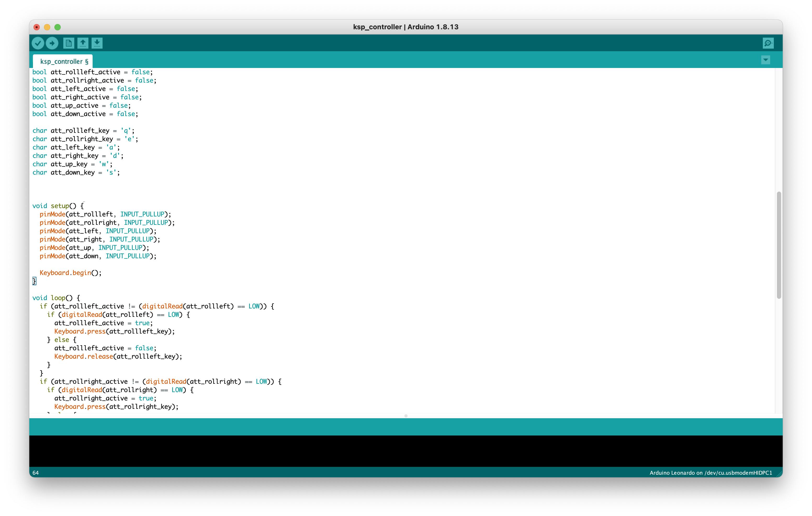The image size is (812, 516).
Task: Click "char att_rollleft_key = 'q';" line
Action: point(84,130)
